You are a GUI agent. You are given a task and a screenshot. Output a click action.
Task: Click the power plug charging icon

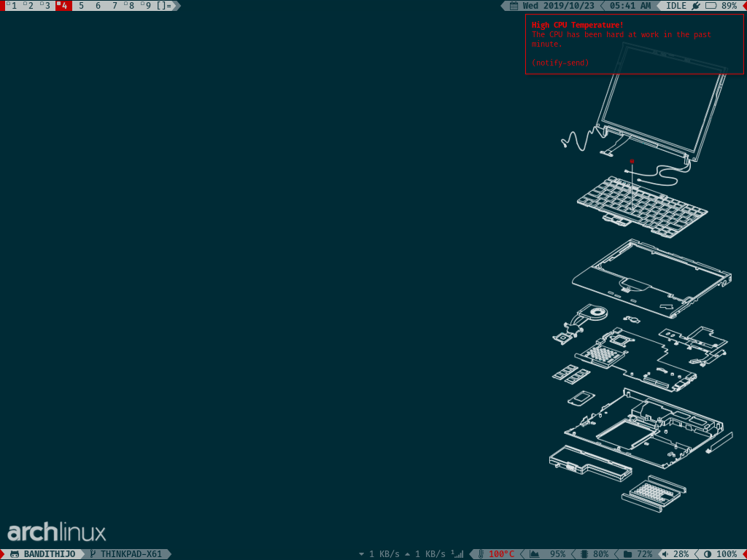695,6
